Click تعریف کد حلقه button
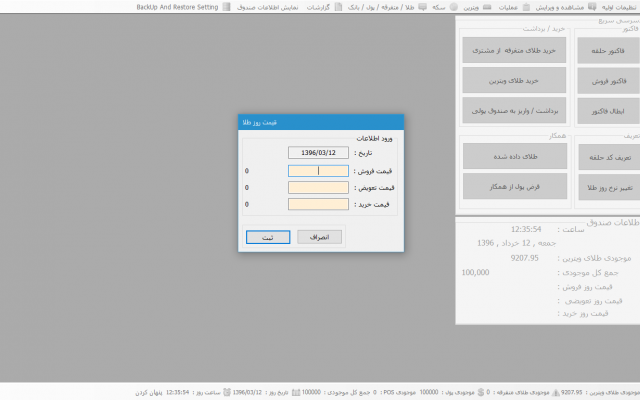640x400 pixels. tap(609, 157)
